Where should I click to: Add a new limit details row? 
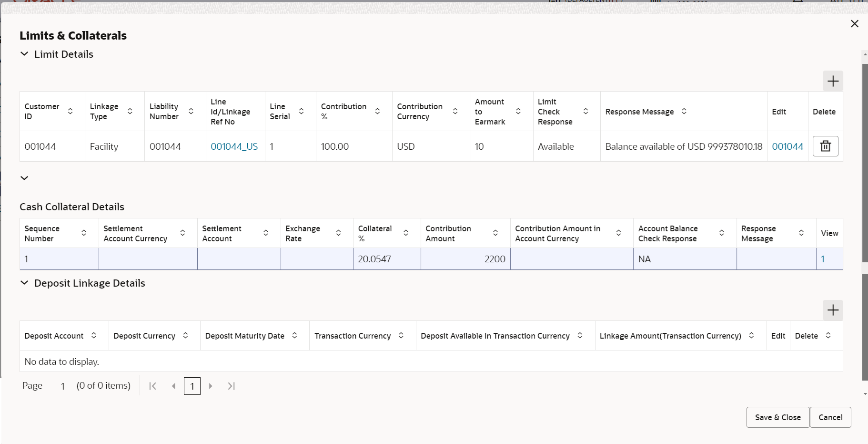pos(833,81)
